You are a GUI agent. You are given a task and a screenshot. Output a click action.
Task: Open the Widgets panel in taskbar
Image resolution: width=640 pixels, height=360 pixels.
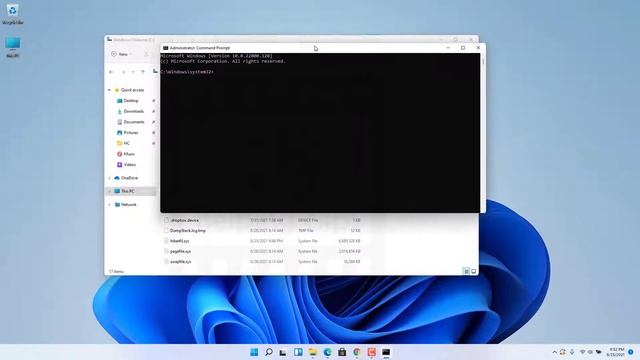pyautogui.click(x=298, y=352)
